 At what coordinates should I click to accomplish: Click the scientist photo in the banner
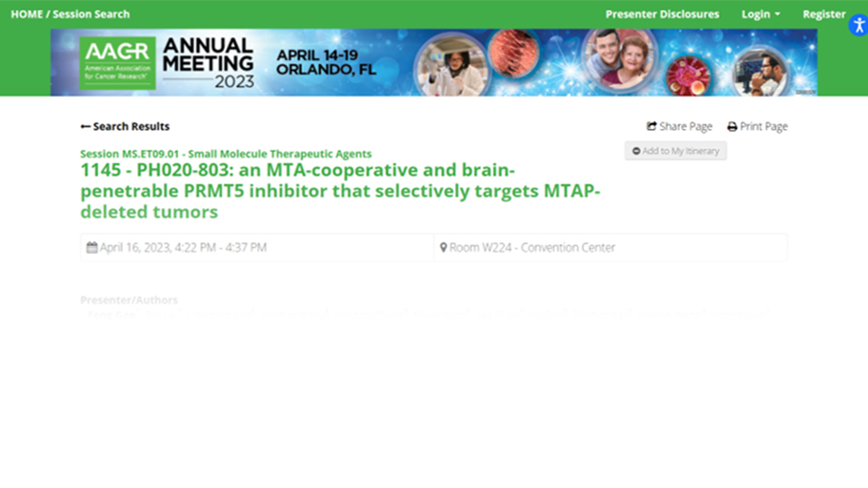click(x=448, y=62)
